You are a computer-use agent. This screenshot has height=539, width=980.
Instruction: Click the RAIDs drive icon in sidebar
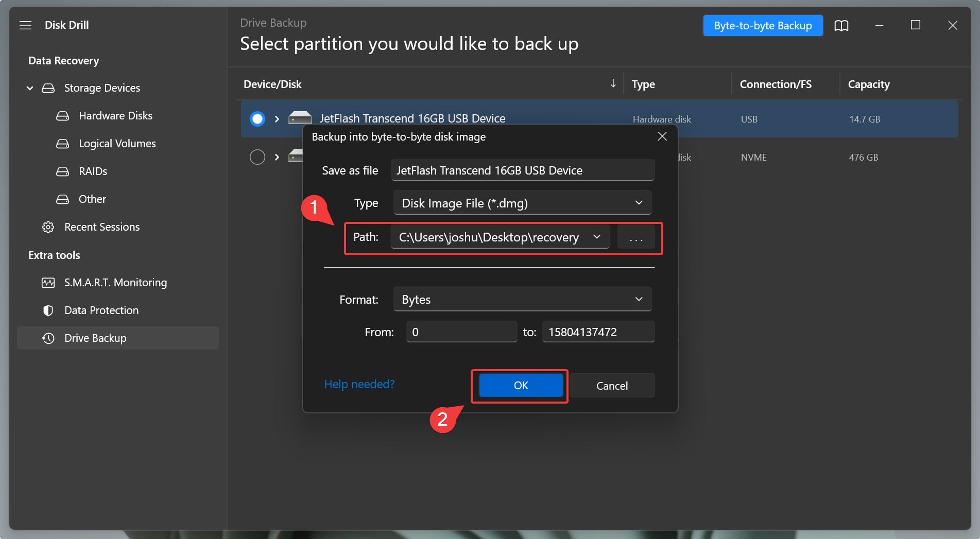(62, 171)
